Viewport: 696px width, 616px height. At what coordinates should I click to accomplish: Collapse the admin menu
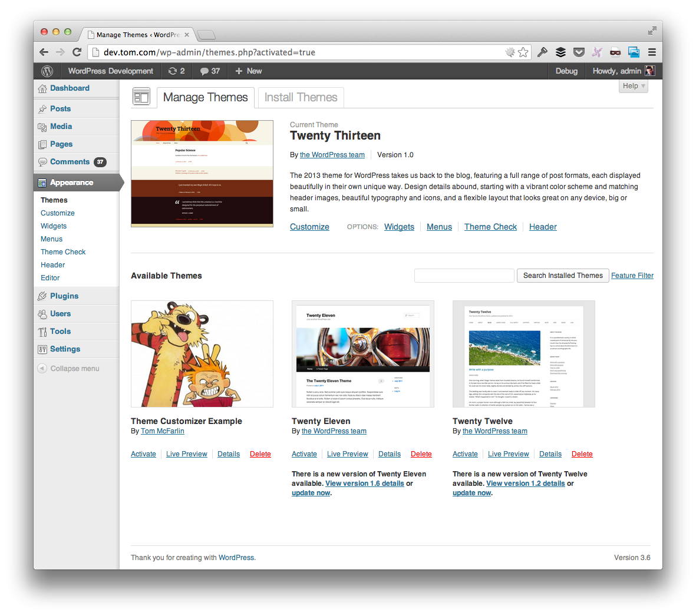pyautogui.click(x=68, y=369)
